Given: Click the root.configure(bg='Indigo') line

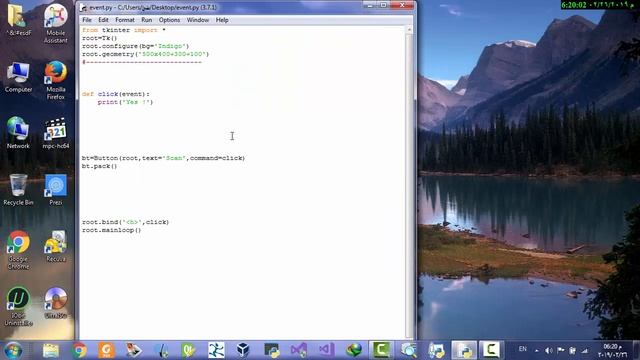Looking at the screenshot, I should [x=135, y=46].
